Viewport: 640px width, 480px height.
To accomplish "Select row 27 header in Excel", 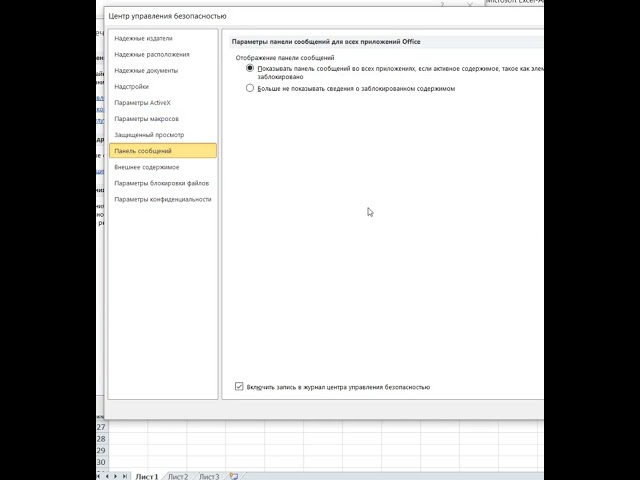I will tap(101, 427).
